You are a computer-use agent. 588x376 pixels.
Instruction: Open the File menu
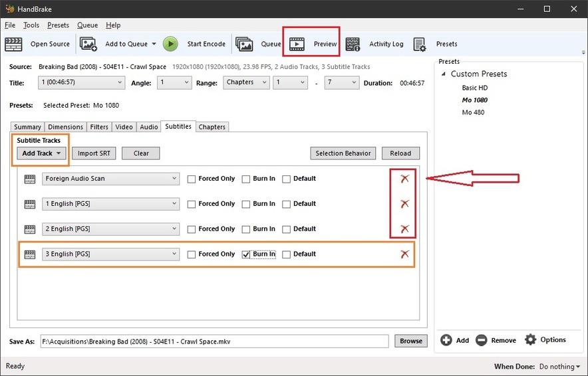(x=10, y=25)
